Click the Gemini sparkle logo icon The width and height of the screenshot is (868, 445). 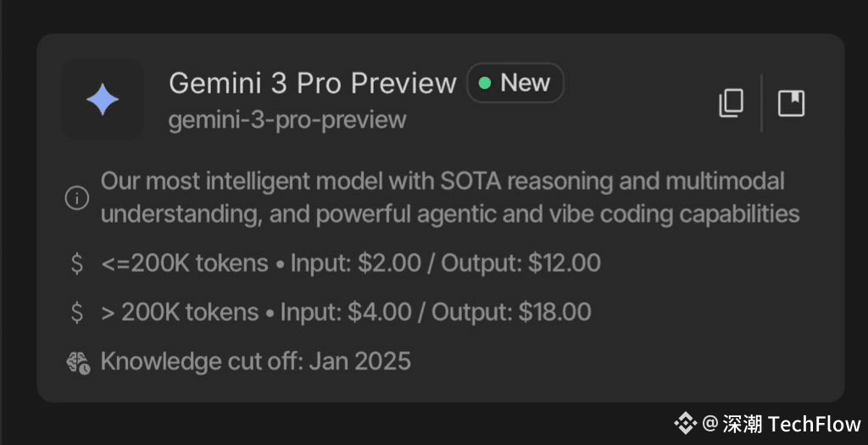click(103, 100)
